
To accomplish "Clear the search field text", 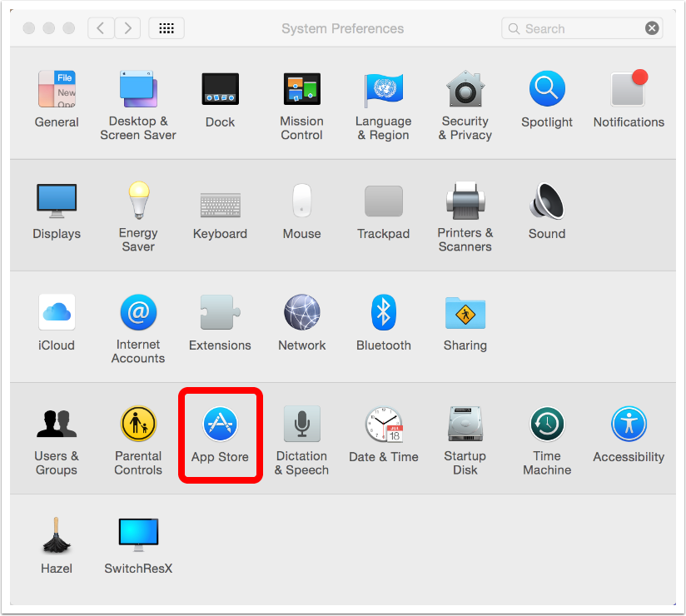I will point(652,27).
